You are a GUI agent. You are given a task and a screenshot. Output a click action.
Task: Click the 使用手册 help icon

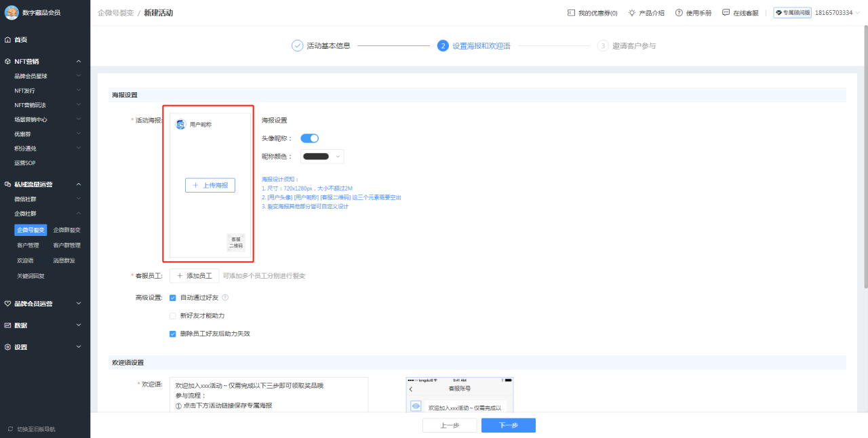(x=679, y=12)
